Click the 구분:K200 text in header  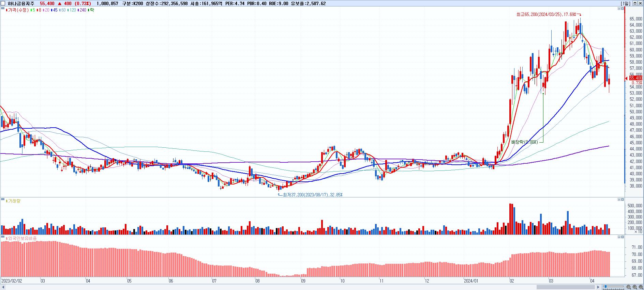coord(133,3)
